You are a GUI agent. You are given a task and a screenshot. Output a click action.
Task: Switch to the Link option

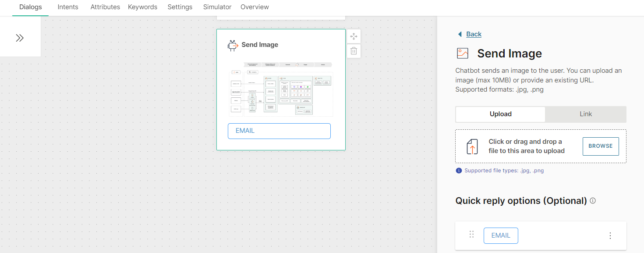(586, 114)
